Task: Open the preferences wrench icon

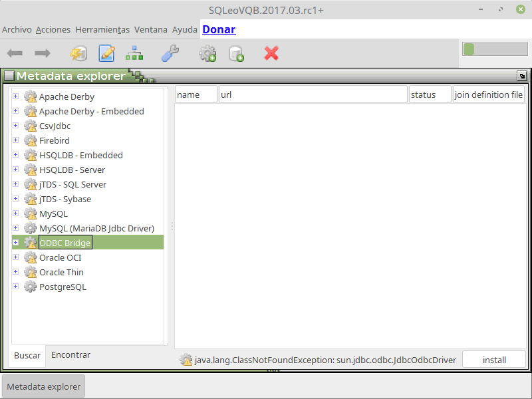Action: click(170, 53)
